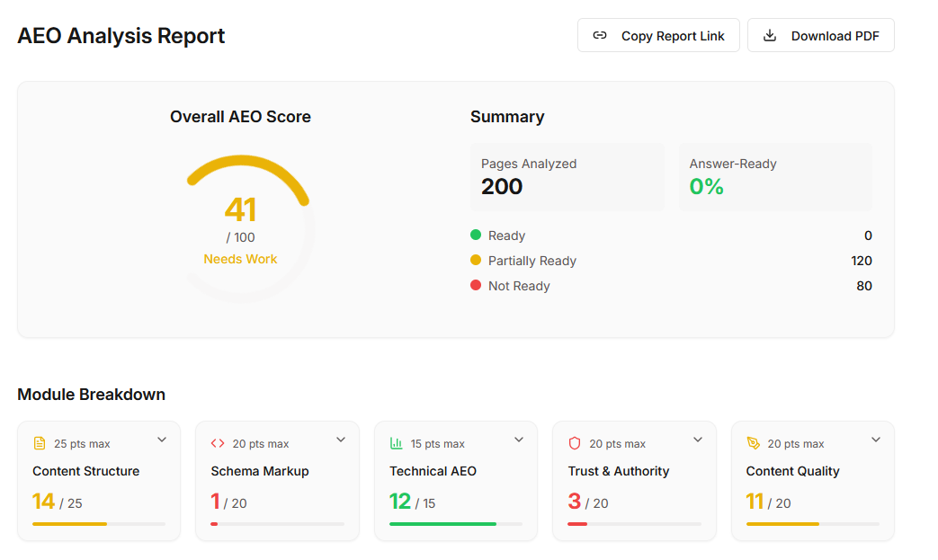
Task: Click the download arrow icon
Action: tap(770, 36)
